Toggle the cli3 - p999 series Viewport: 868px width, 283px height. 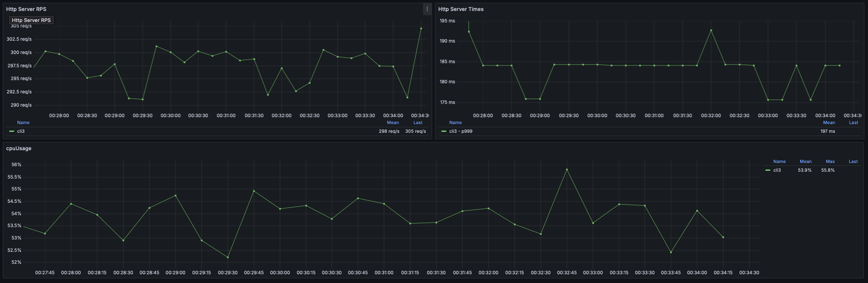pyautogui.click(x=461, y=131)
